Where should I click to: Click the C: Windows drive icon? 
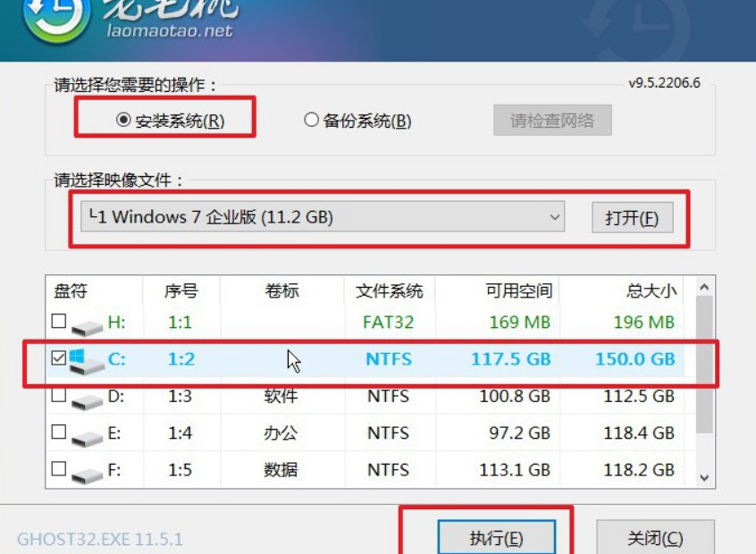(86, 362)
